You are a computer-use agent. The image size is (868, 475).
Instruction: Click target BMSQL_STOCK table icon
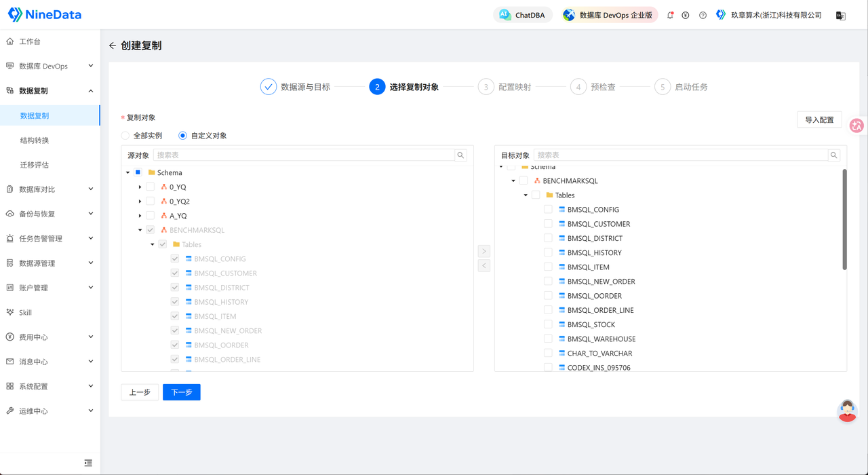(x=562, y=324)
